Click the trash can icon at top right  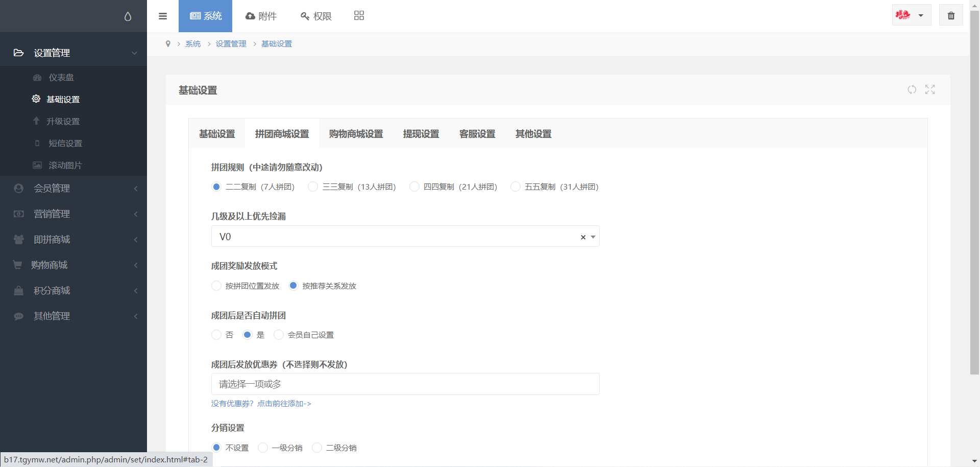[x=951, y=15]
